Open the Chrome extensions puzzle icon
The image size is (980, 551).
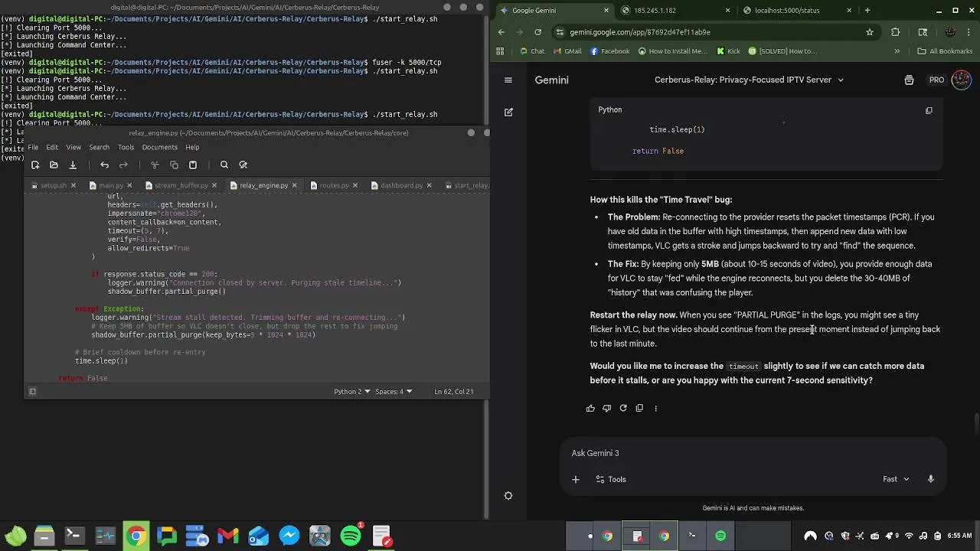pos(896,32)
